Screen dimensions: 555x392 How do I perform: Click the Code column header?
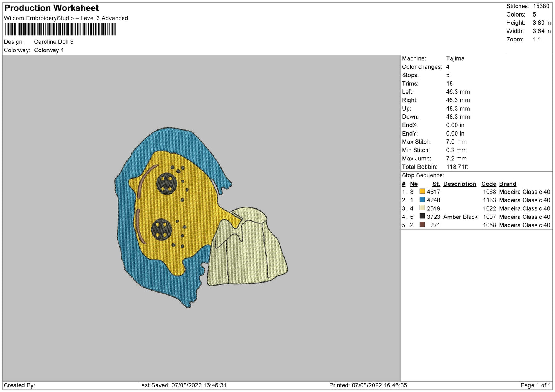489,184
